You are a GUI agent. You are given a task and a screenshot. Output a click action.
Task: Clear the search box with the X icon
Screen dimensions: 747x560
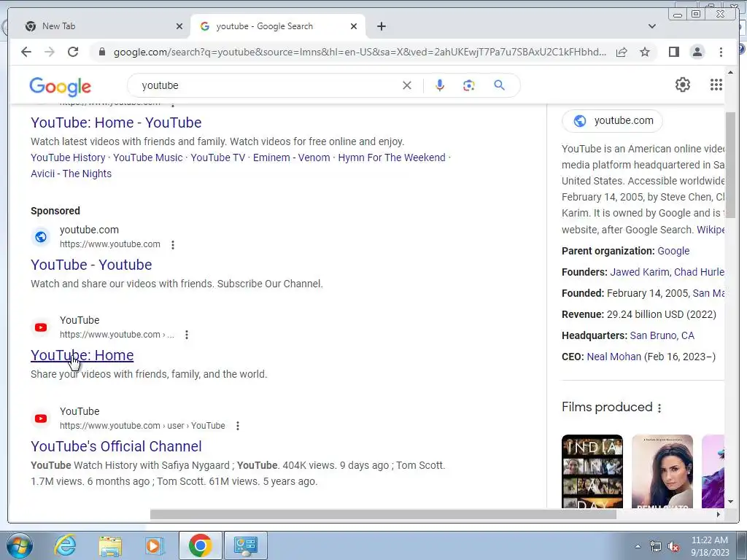pos(407,85)
